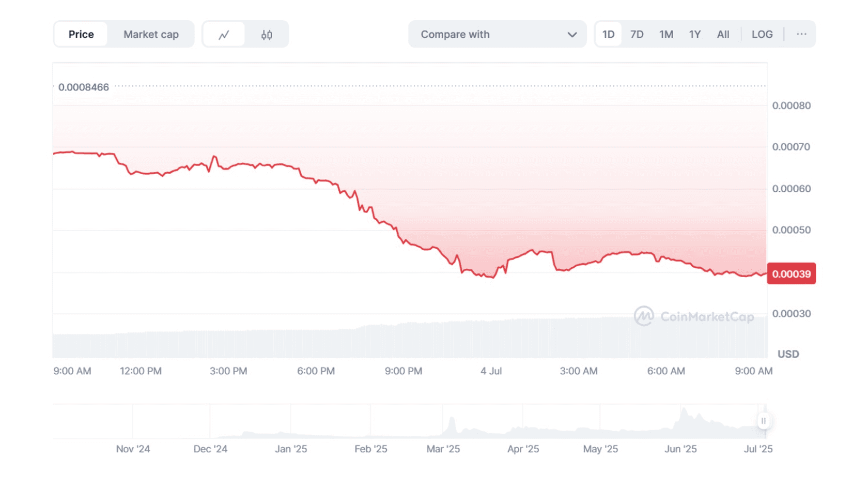868x488 pixels.
Task: Click the 9:00 PM time label
Action: (x=404, y=371)
